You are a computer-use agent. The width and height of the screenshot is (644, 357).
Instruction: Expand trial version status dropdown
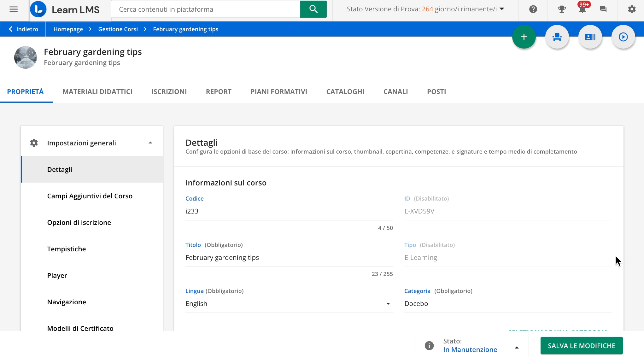502,9
